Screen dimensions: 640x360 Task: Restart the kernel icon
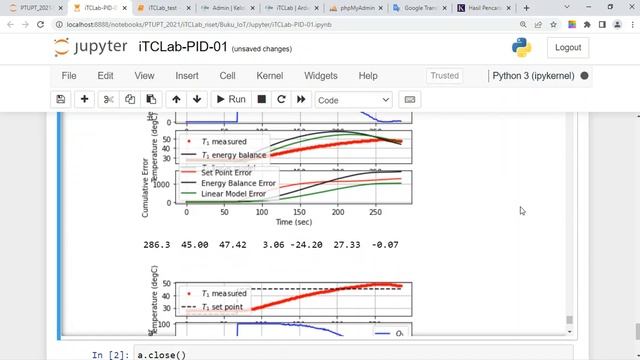[281, 99]
